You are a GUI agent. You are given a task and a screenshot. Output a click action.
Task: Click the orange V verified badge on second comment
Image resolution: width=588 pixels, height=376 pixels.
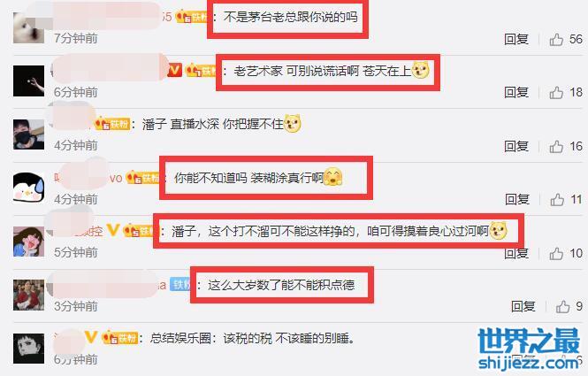click(174, 70)
